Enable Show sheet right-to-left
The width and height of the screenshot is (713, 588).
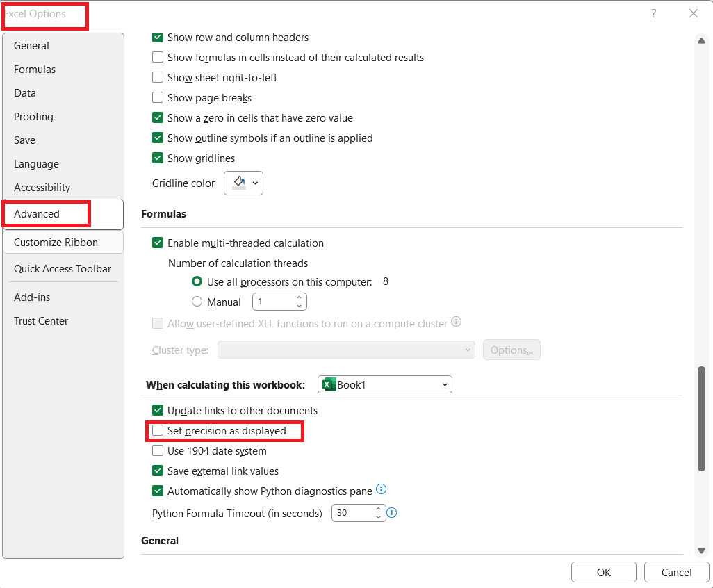coord(158,77)
